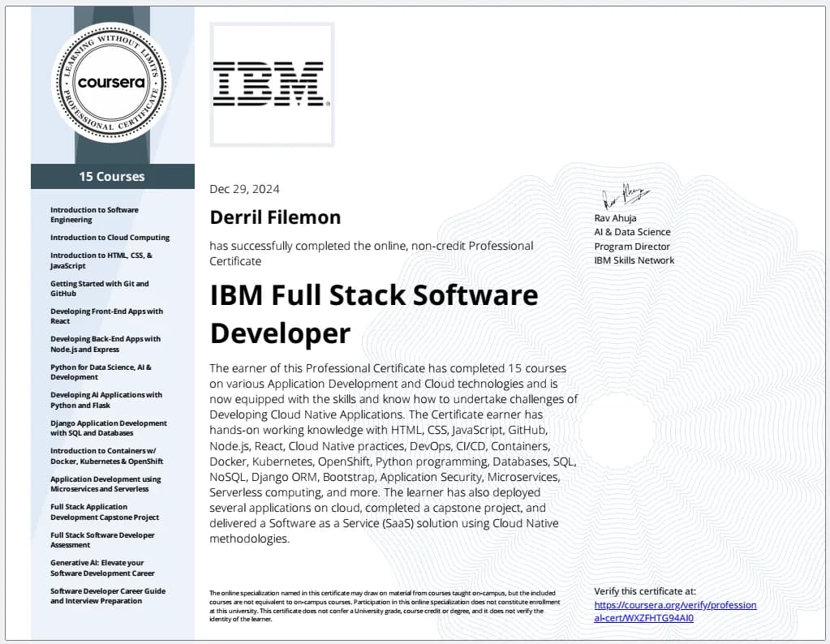Select 'Developing AI Applications with Python and Flask'
Screen dimensions: 830x644
tap(106, 400)
